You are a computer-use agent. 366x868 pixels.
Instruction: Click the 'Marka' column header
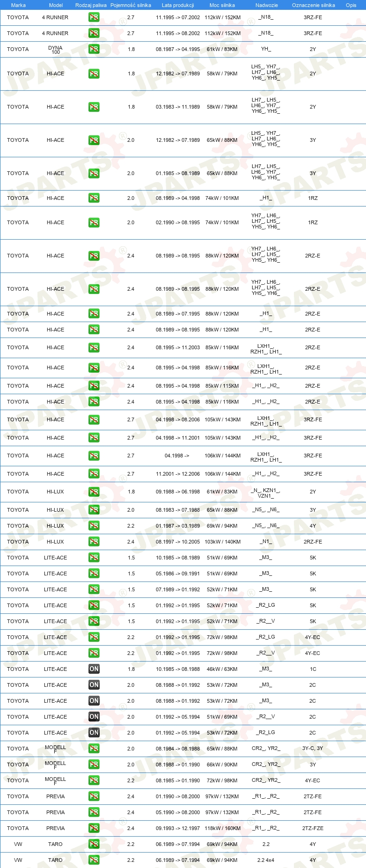click(18, 5)
